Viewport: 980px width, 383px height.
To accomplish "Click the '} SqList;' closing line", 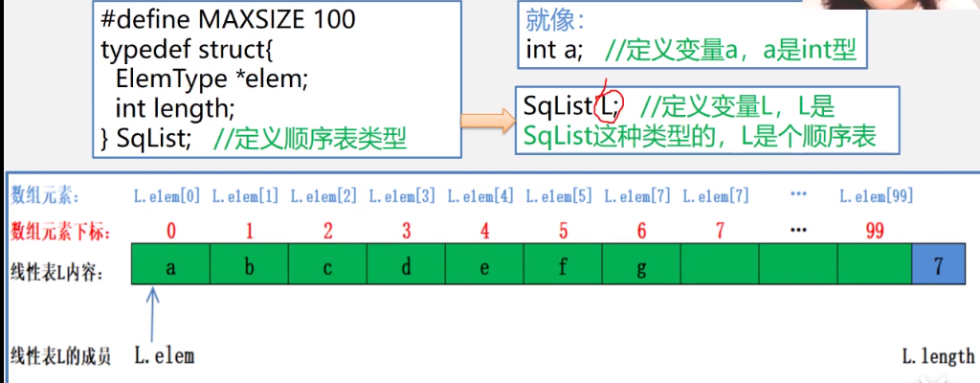I will tap(145, 139).
